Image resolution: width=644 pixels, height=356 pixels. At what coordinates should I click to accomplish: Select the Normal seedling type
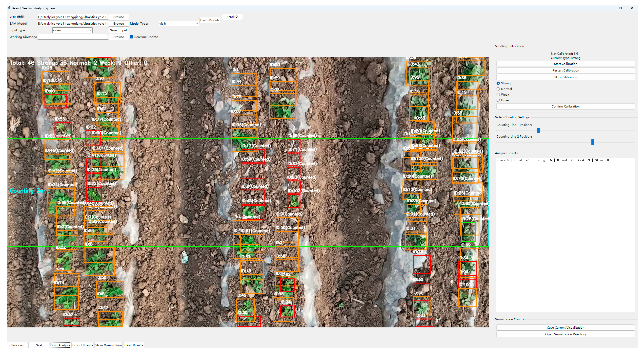pyautogui.click(x=498, y=89)
